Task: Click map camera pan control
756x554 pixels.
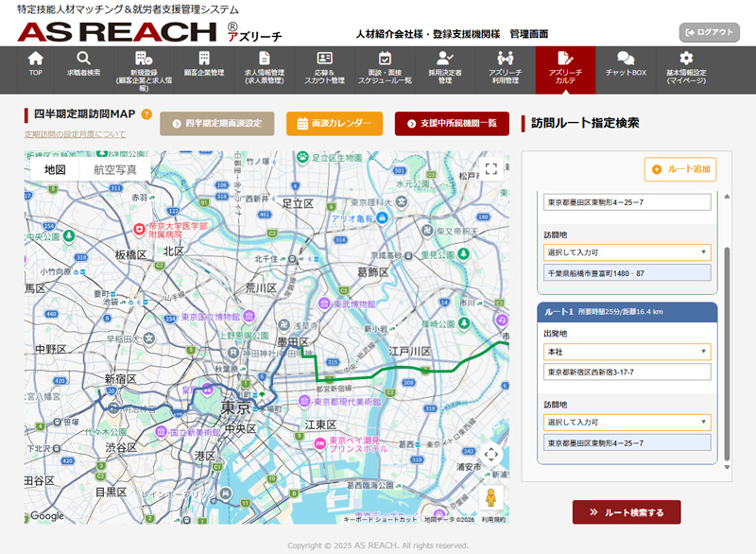Action: pyautogui.click(x=490, y=454)
